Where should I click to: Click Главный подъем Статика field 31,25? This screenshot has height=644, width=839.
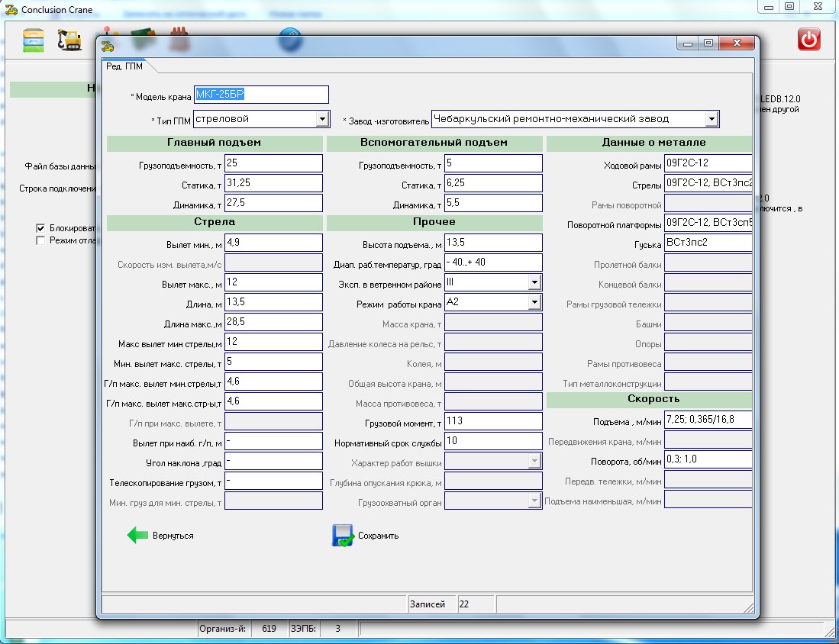tap(273, 183)
